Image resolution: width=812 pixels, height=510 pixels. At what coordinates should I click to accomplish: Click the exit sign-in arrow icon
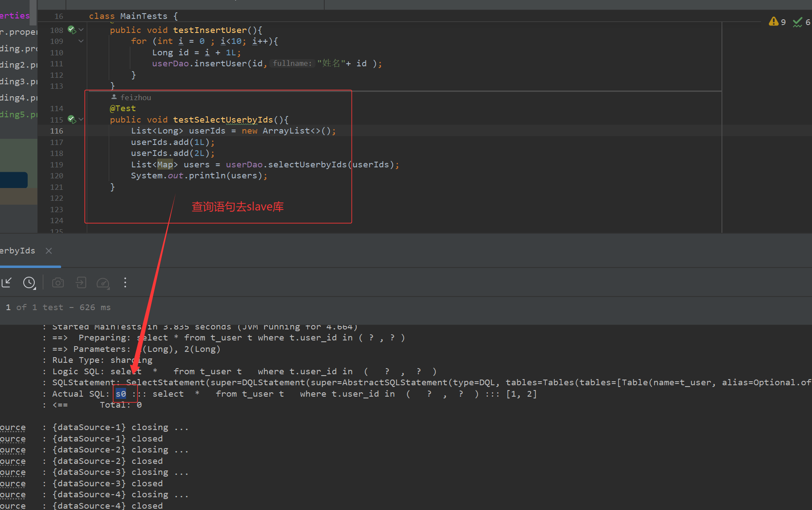[x=81, y=282]
